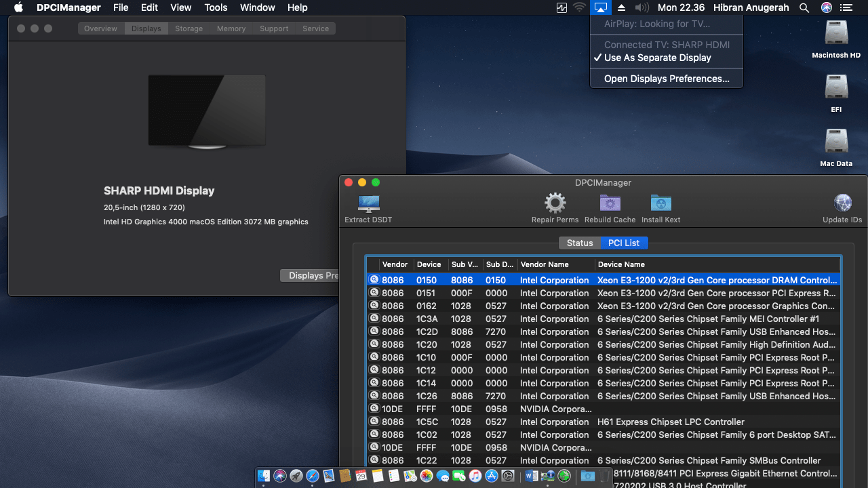Switch to the Status segment
This screenshot has height=488, width=868.
(x=580, y=243)
